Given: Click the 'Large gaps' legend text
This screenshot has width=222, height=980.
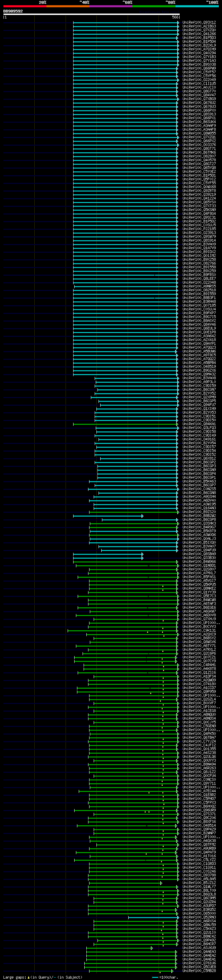Looking at the screenshot, I should click(x=15, y=977).
